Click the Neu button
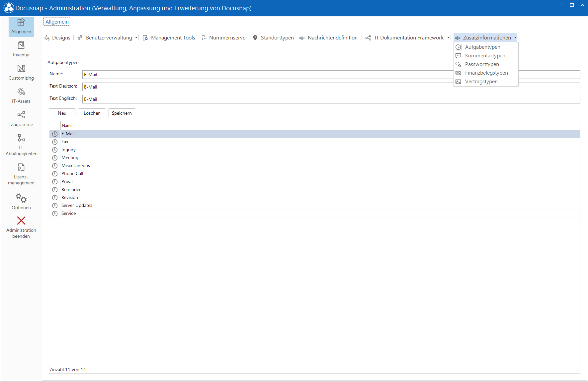Viewport: 588px width, 382px height. coord(62,113)
